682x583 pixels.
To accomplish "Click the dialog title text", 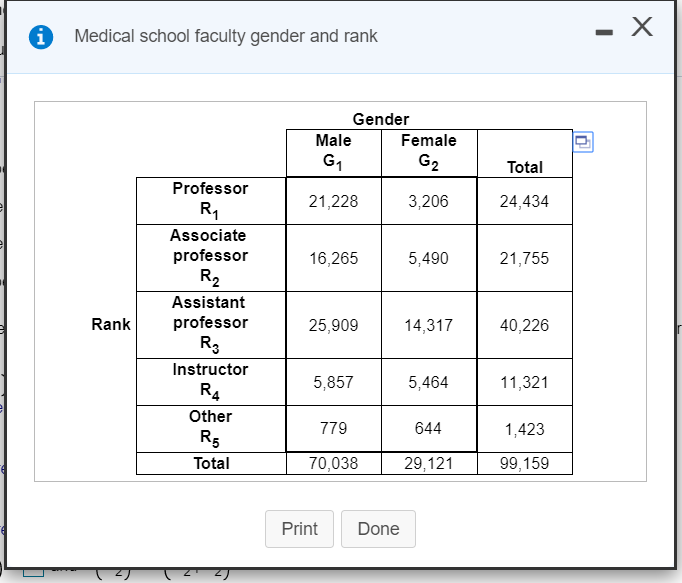I will [x=226, y=36].
